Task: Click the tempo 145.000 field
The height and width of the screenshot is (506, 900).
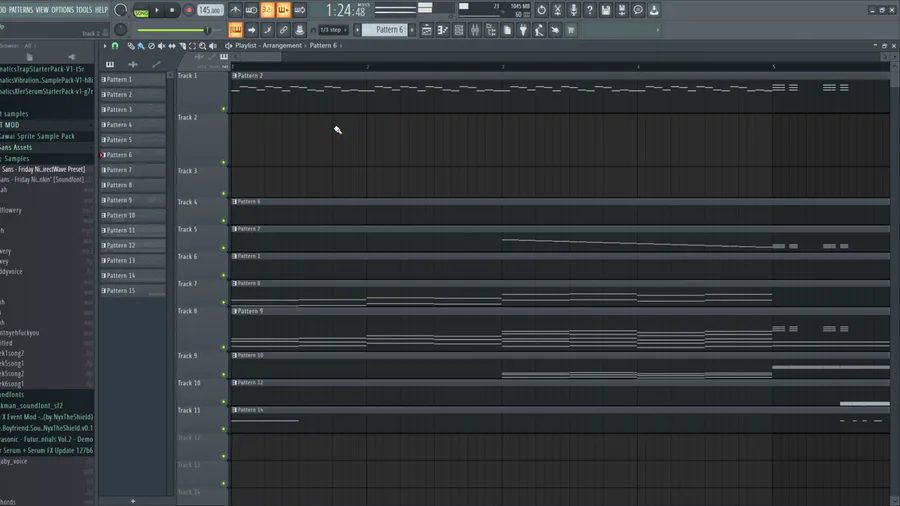Action: pyautogui.click(x=210, y=10)
